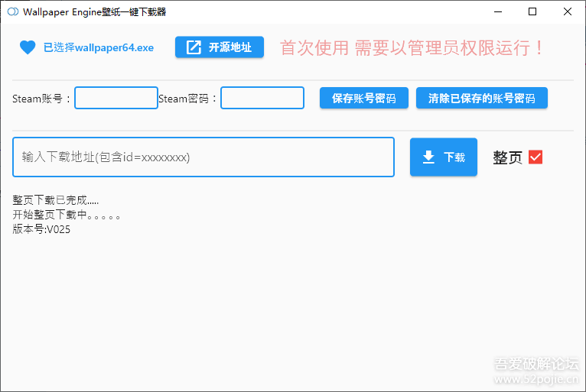This screenshot has height=392, width=586.
Task: Select the 版本号:V025 text
Action: tap(41, 229)
